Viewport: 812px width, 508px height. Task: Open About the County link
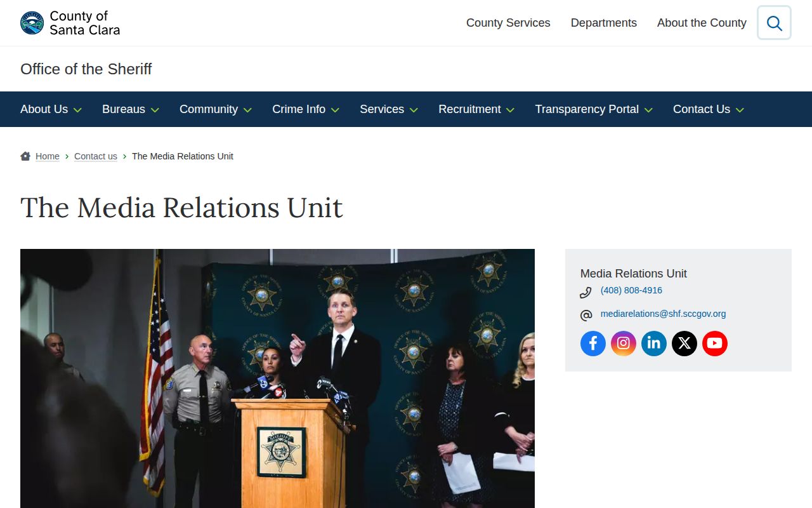pos(702,23)
